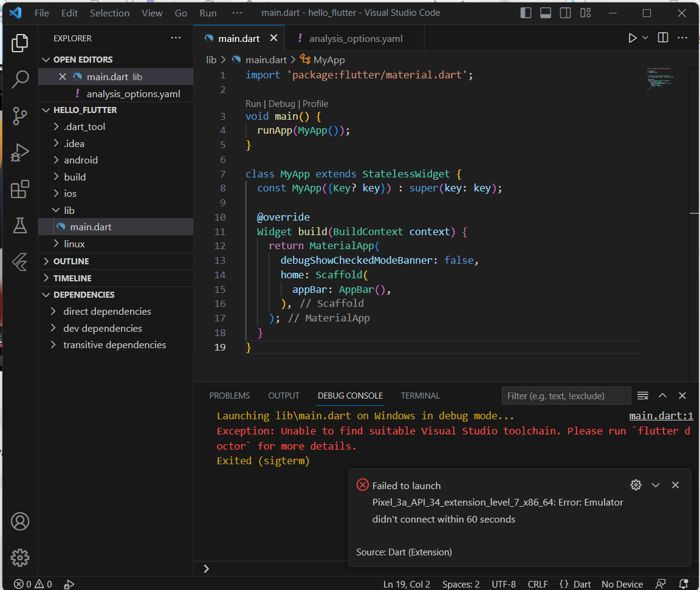Expand the linux folder
This screenshot has height=590, width=700.
115,244
